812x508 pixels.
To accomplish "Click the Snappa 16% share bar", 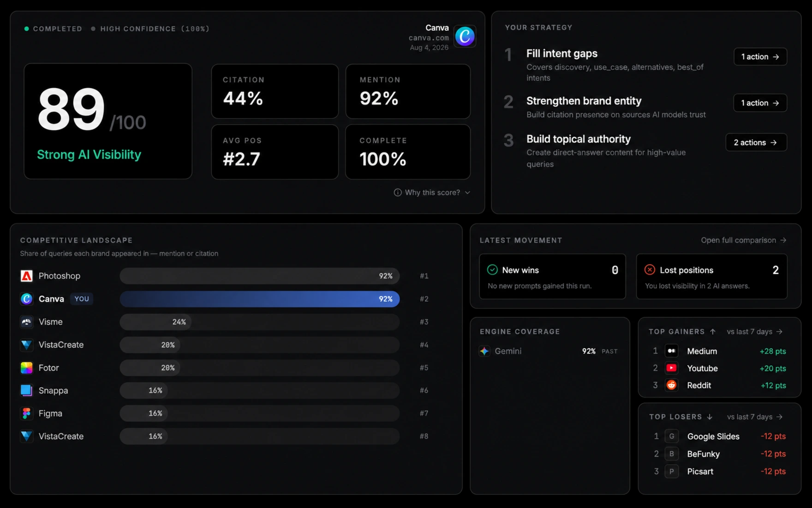I will (x=144, y=390).
